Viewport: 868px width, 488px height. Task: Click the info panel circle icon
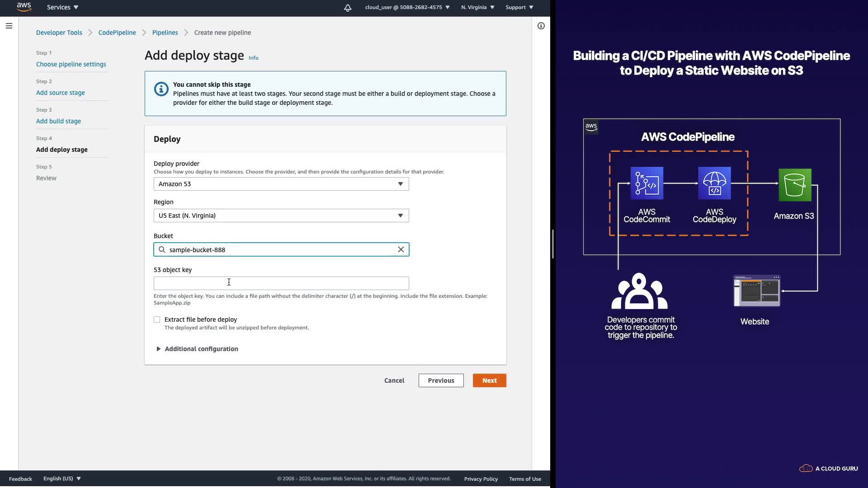(x=541, y=26)
